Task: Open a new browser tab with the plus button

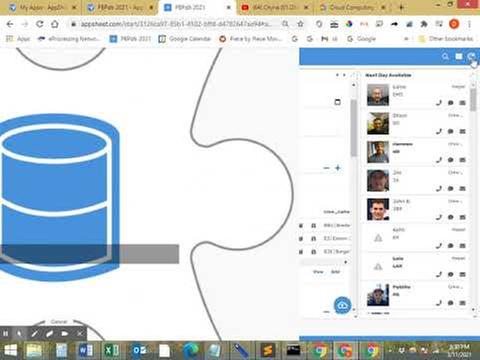Action: (401, 7)
